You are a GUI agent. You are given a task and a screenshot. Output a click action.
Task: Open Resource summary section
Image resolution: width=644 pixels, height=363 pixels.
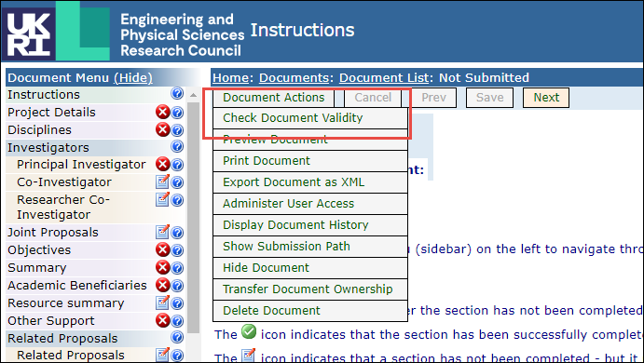[66, 302]
